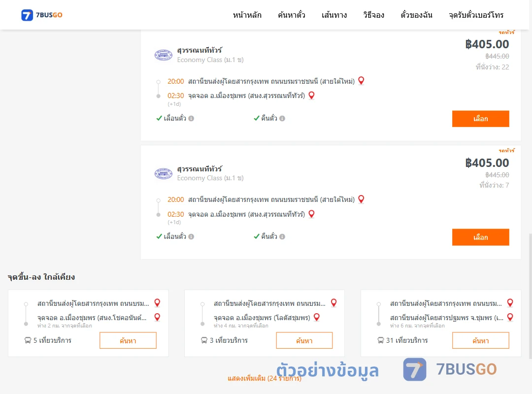This screenshot has width=532, height=394.
Task: Click จุดขึ้น-ลง ใกล้เคียง heading
Action: pos(41,277)
